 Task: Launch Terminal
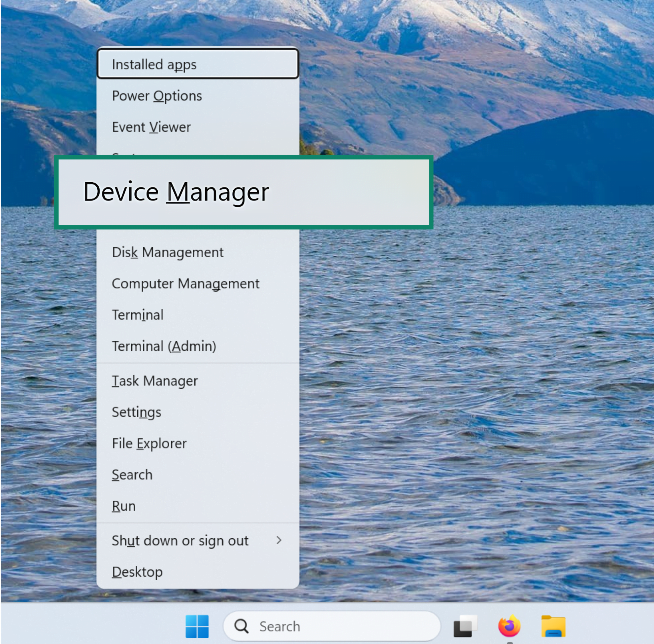click(x=138, y=315)
